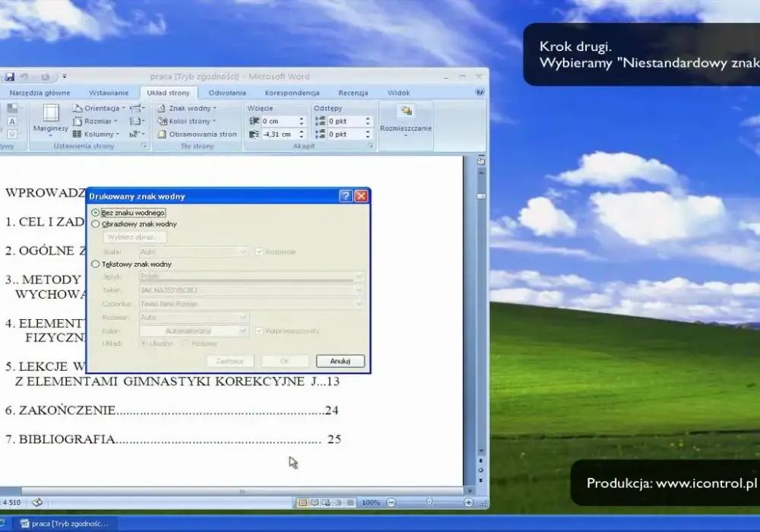Click the Redo icon in quick access toolbar
The width and height of the screenshot is (760, 532).
pos(45,77)
